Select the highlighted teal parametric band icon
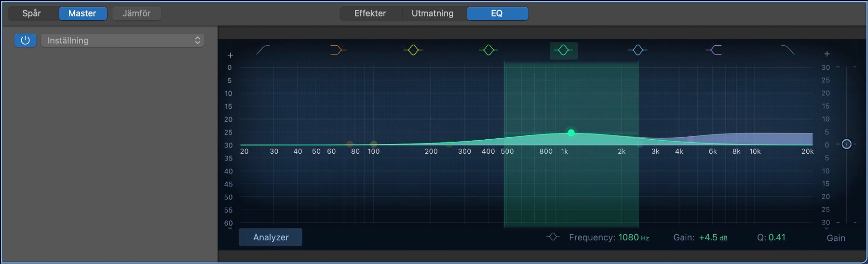Image resolution: width=868 pixels, height=264 pixels. click(x=563, y=50)
